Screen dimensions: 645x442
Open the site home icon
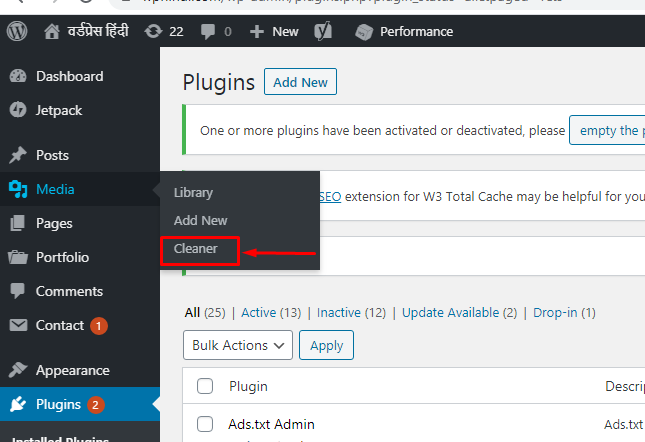[x=52, y=31]
